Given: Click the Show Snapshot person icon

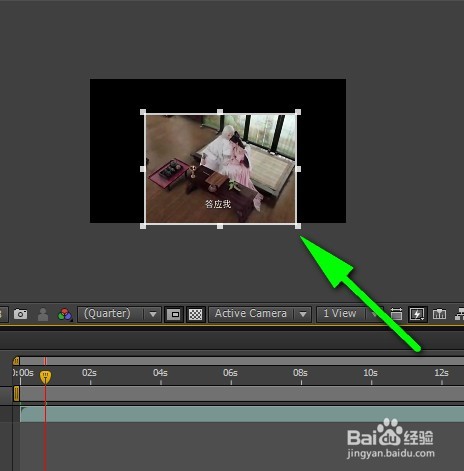Looking at the screenshot, I should [x=43, y=314].
